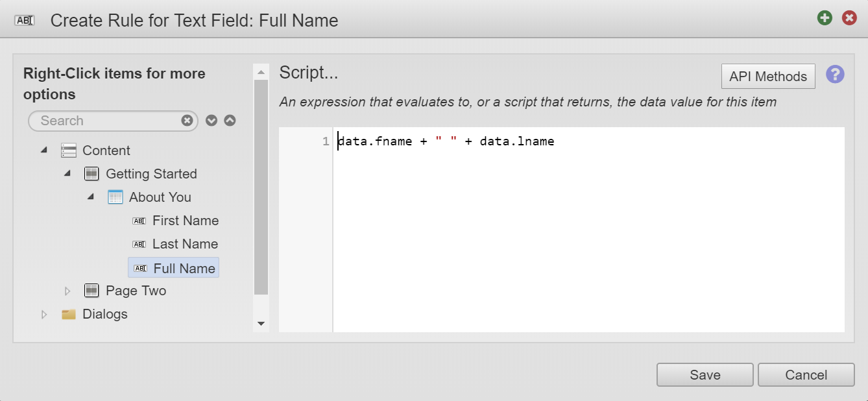
Task: Click the expand all down-chevron icon
Action: coord(211,121)
